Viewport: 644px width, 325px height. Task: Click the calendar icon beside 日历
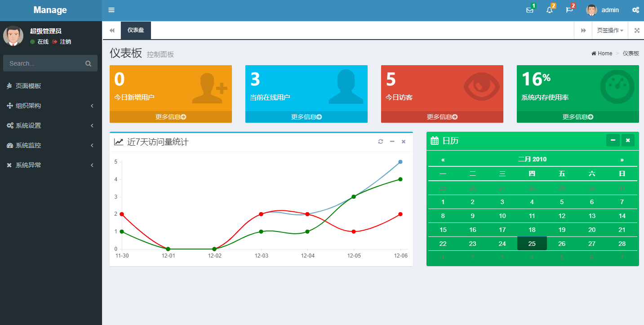[435, 141]
